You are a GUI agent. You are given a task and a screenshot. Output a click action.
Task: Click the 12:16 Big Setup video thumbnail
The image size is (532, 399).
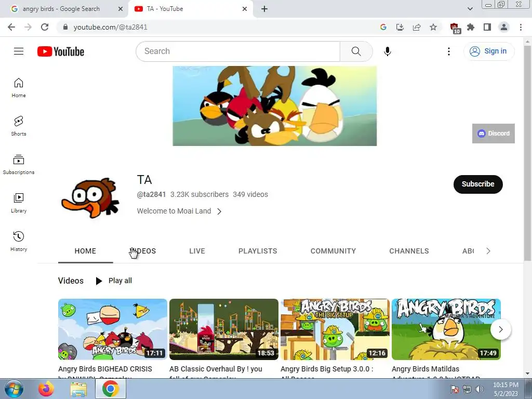335,329
